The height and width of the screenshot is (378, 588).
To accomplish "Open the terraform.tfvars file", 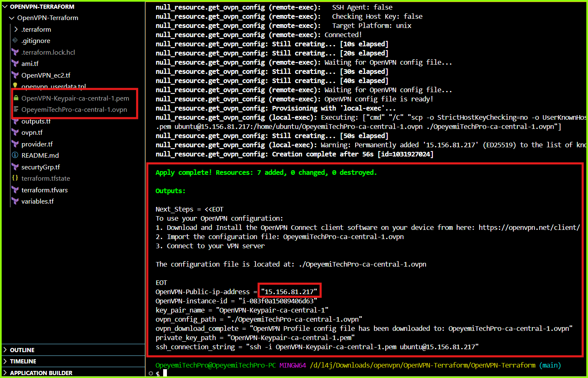I will pyautogui.click(x=45, y=190).
